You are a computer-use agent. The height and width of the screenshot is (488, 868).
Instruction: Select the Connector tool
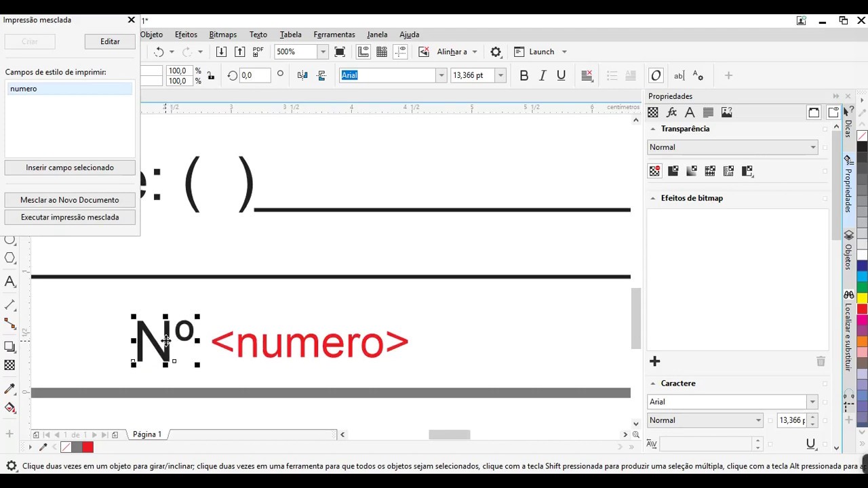coord(9,324)
